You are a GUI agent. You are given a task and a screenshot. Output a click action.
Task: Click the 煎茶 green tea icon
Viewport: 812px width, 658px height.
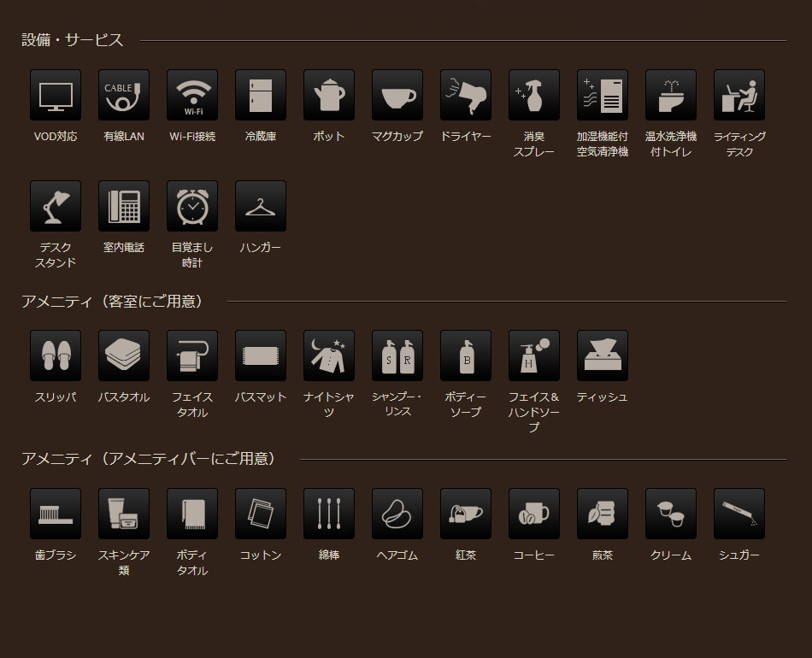(x=603, y=514)
